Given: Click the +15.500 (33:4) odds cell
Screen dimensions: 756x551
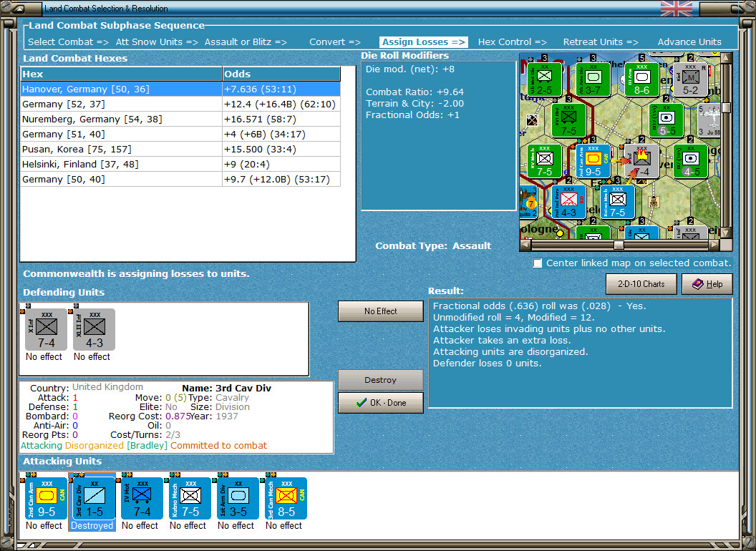Looking at the screenshot, I should point(281,150).
